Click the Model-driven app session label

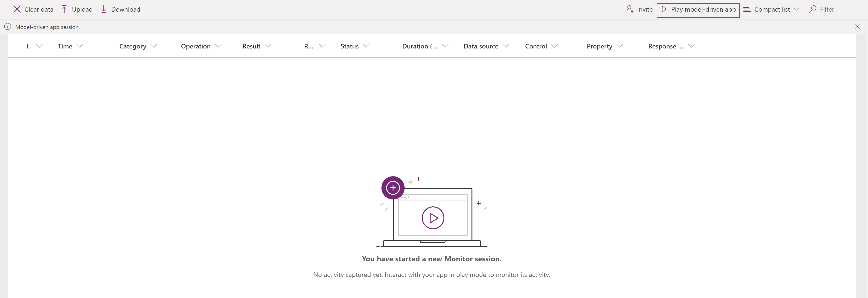[47, 27]
